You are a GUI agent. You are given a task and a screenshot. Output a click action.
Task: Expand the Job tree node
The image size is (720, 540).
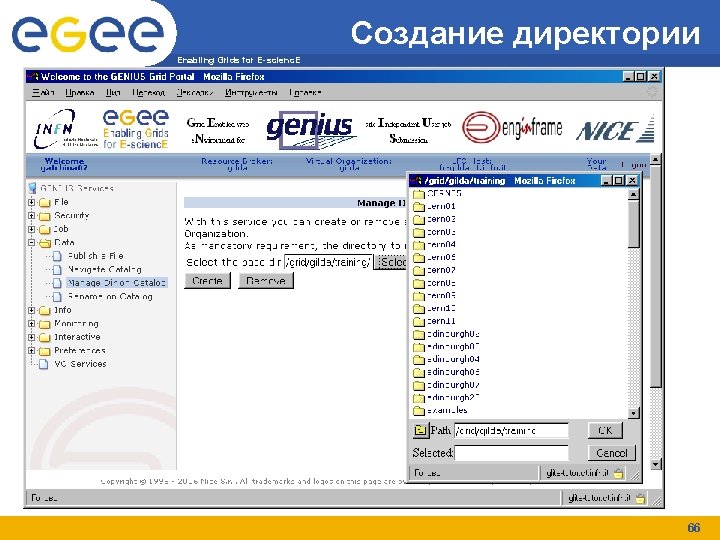31,229
